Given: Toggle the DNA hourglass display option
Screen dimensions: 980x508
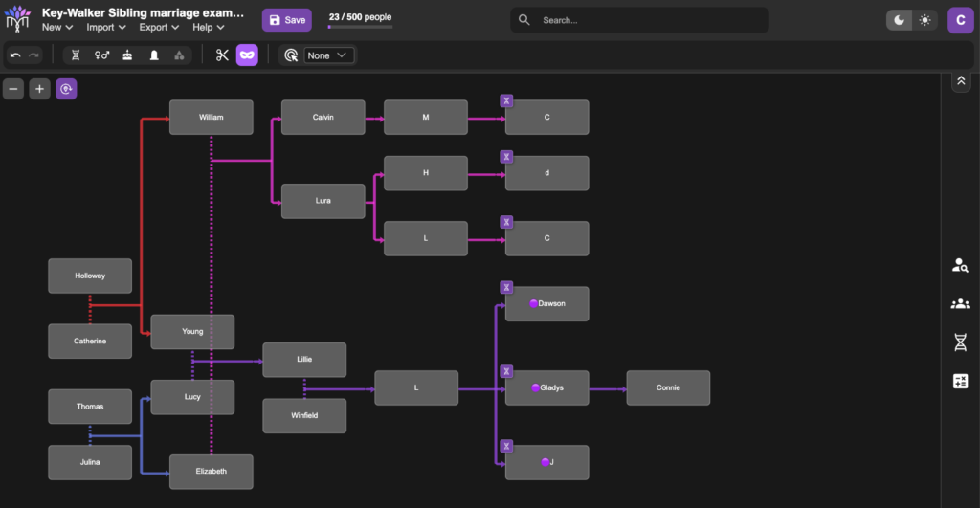Looking at the screenshot, I should [76, 55].
